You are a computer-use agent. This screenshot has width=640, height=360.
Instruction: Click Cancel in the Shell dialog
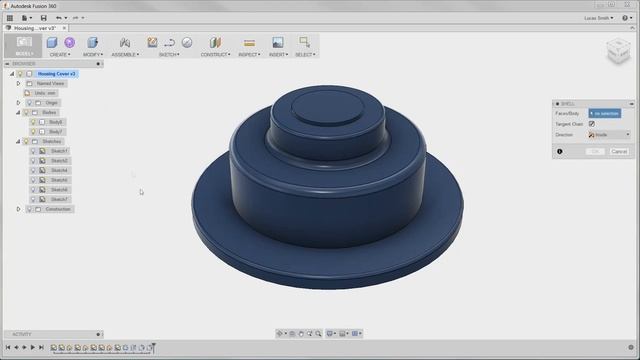tap(619, 151)
